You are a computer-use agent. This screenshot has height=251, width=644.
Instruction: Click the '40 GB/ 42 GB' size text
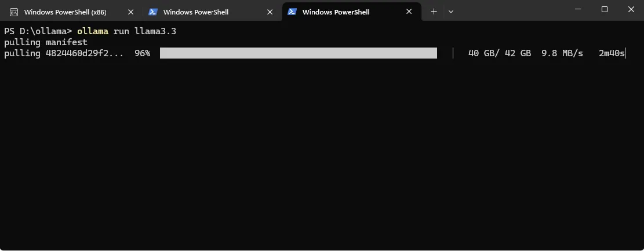tap(500, 53)
